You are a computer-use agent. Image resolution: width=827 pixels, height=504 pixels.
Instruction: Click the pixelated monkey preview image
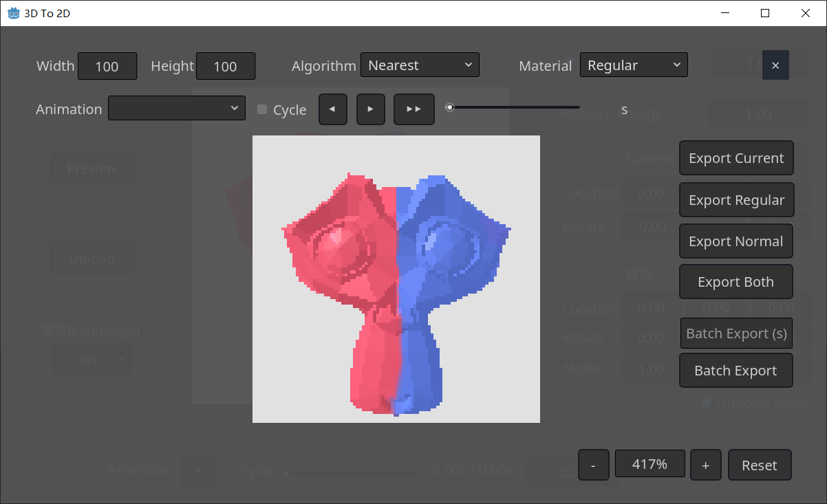pyautogui.click(x=396, y=279)
